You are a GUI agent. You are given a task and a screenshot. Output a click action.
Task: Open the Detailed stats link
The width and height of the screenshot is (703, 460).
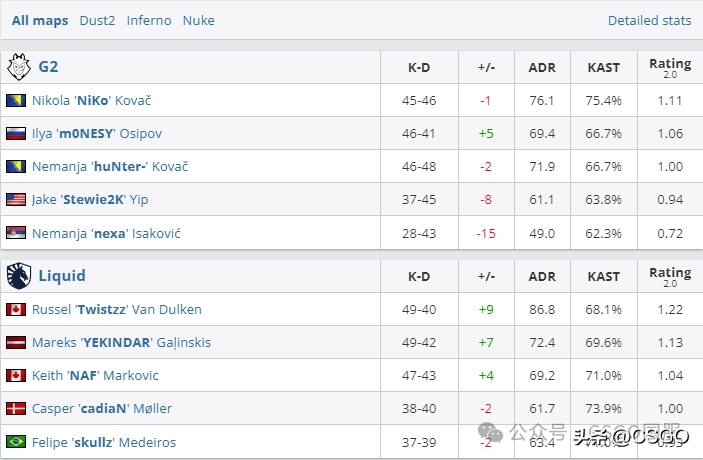pyautogui.click(x=649, y=21)
